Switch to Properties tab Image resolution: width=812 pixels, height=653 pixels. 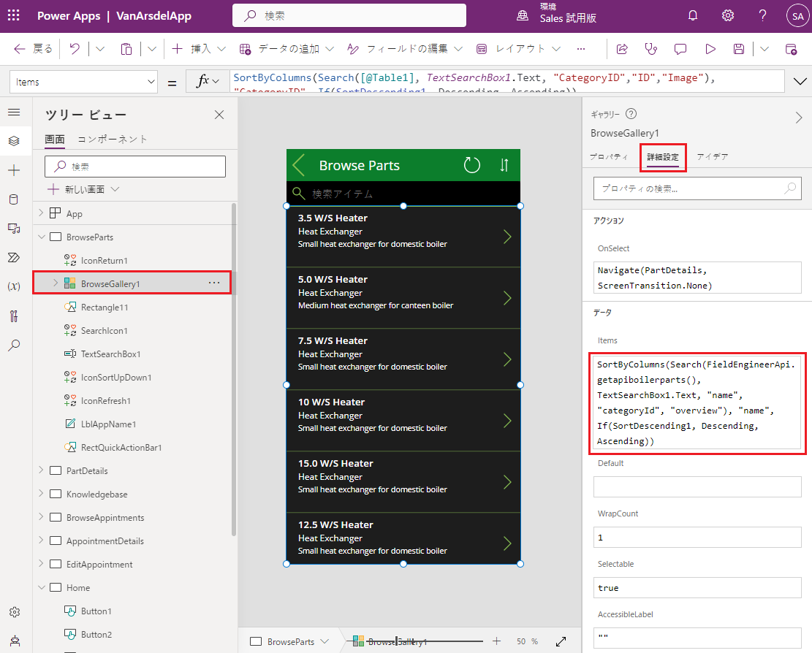[x=609, y=156]
